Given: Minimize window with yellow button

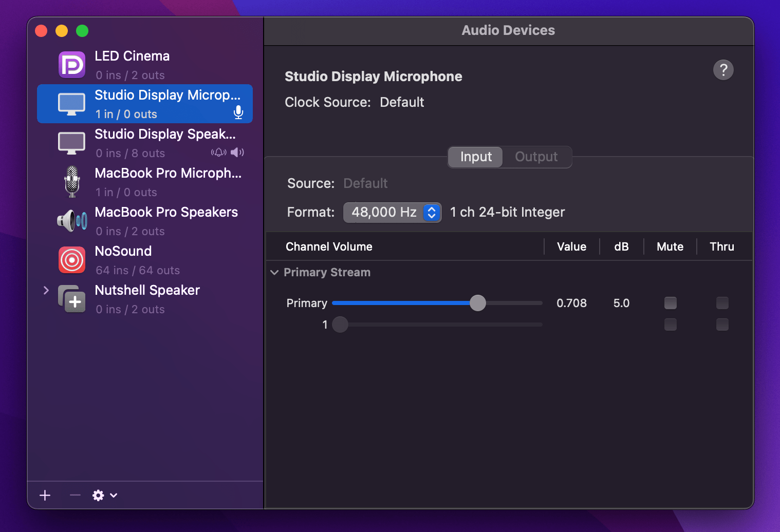Looking at the screenshot, I should [x=62, y=31].
